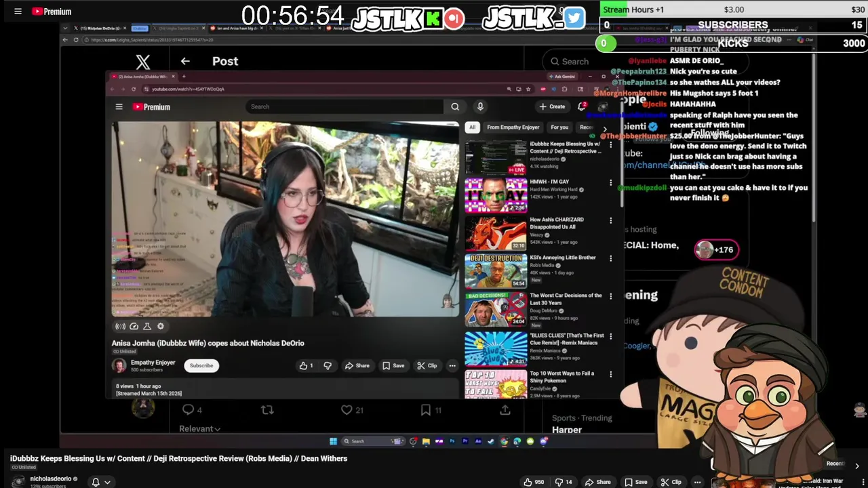Open options for Top 10 Worst Ways video
This screenshot has height=488, width=868.
(x=610, y=374)
